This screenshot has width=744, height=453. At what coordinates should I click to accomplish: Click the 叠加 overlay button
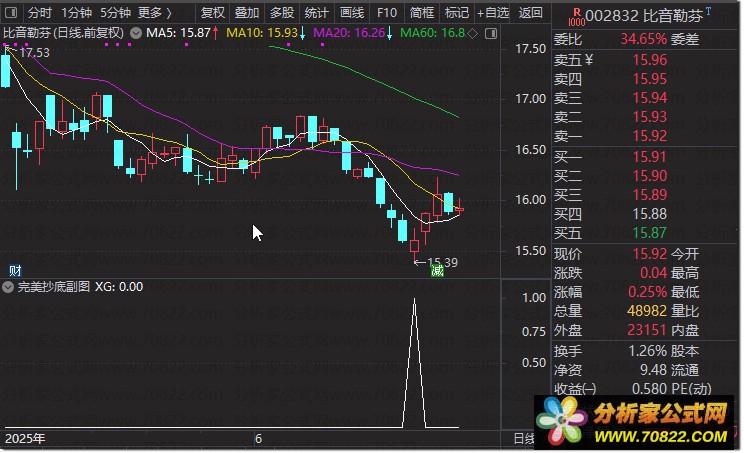[247, 12]
